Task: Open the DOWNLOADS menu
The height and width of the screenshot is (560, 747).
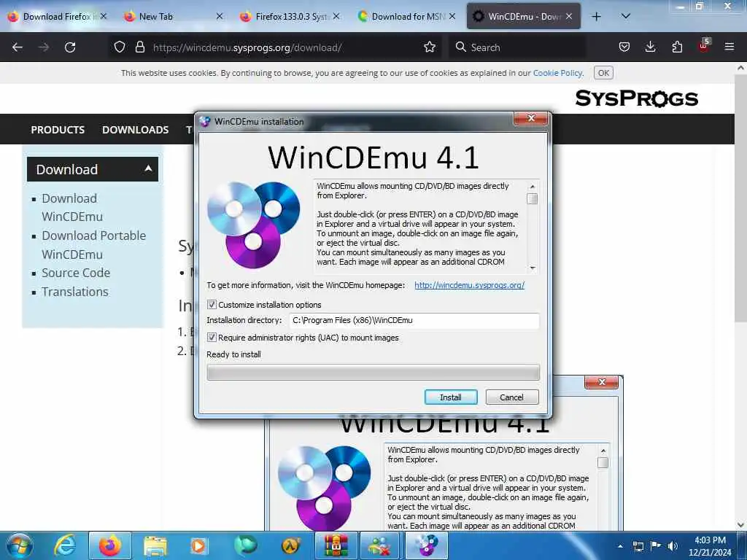Action: coord(135,130)
